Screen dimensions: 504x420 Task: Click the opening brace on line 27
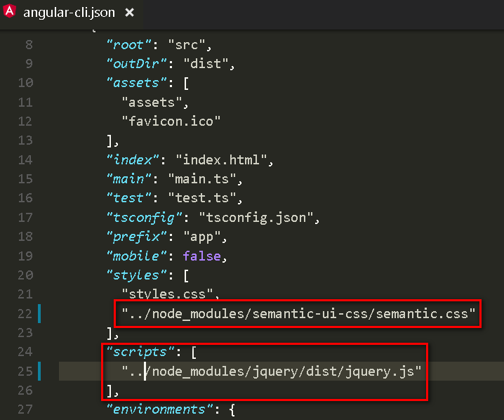point(232,409)
